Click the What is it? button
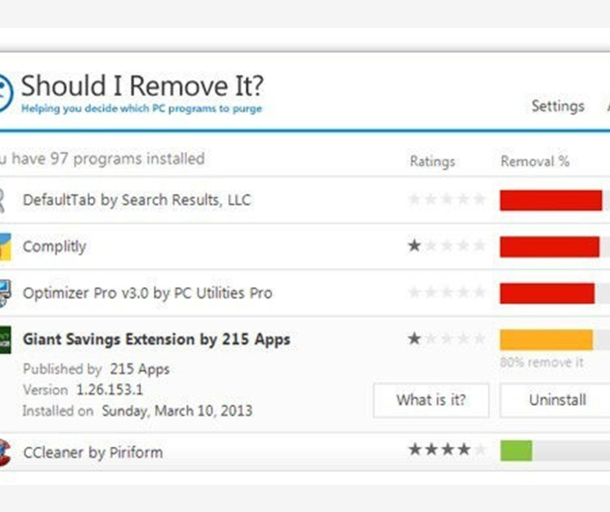610x512 pixels. [x=431, y=400]
